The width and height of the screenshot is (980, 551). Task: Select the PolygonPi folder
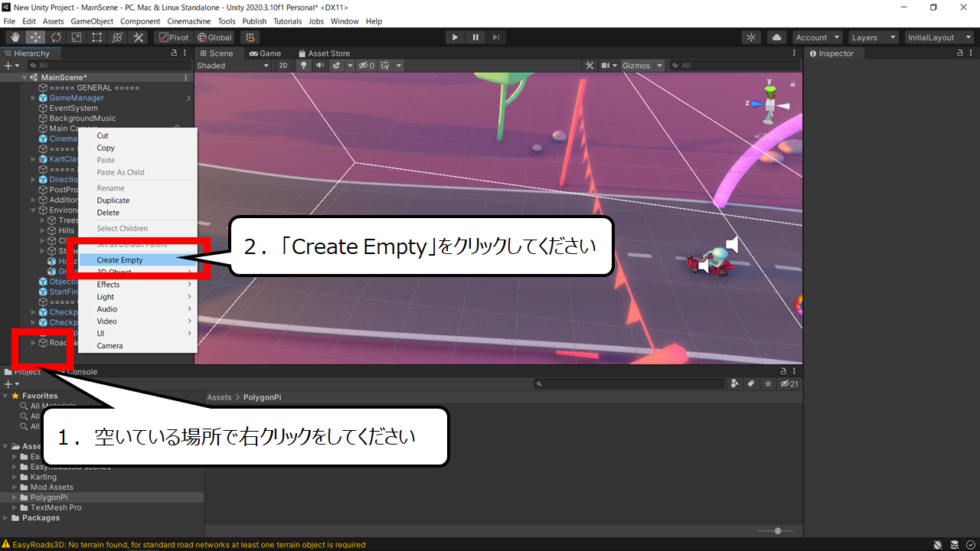pos(49,497)
